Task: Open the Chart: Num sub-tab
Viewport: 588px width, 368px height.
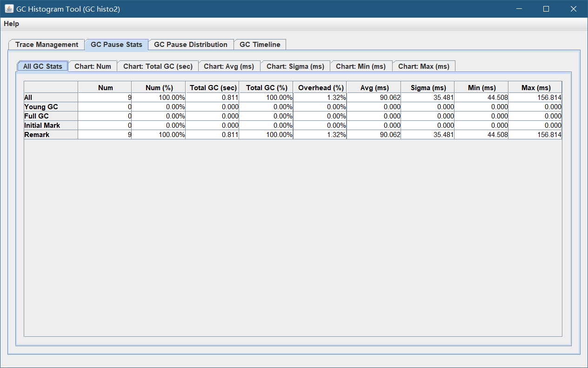Action: (93, 66)
